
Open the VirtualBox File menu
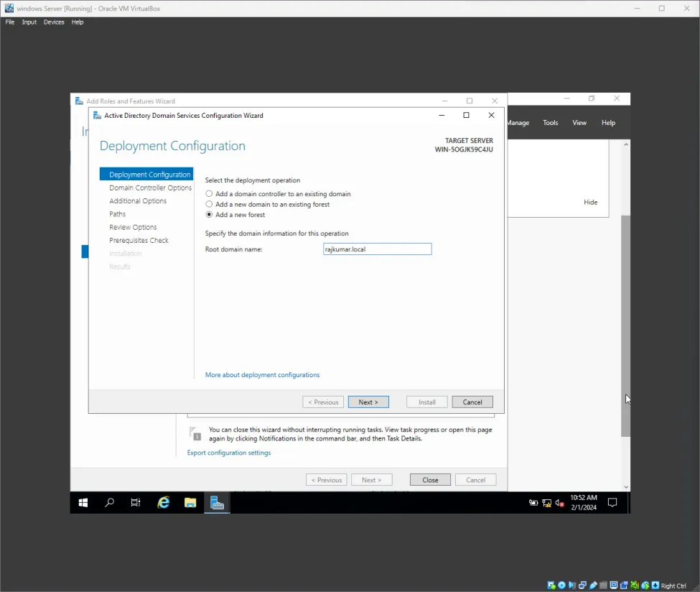tap(10, 22)
